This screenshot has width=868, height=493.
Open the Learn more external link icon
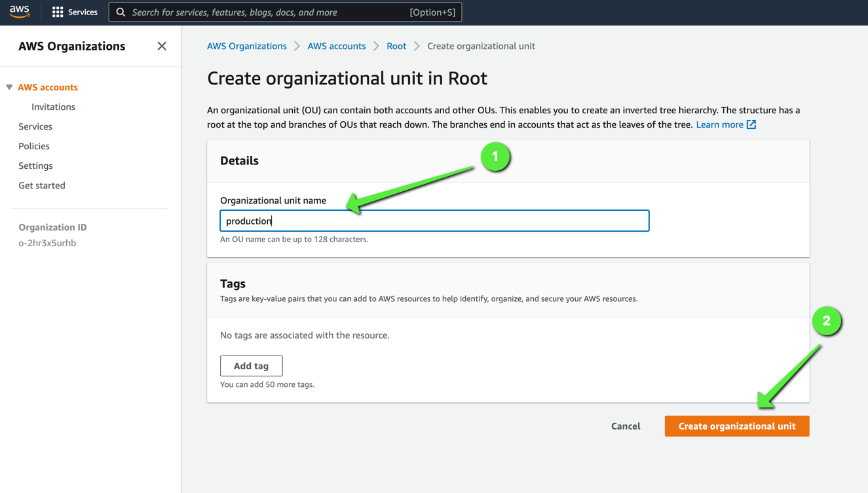[751, 124]
